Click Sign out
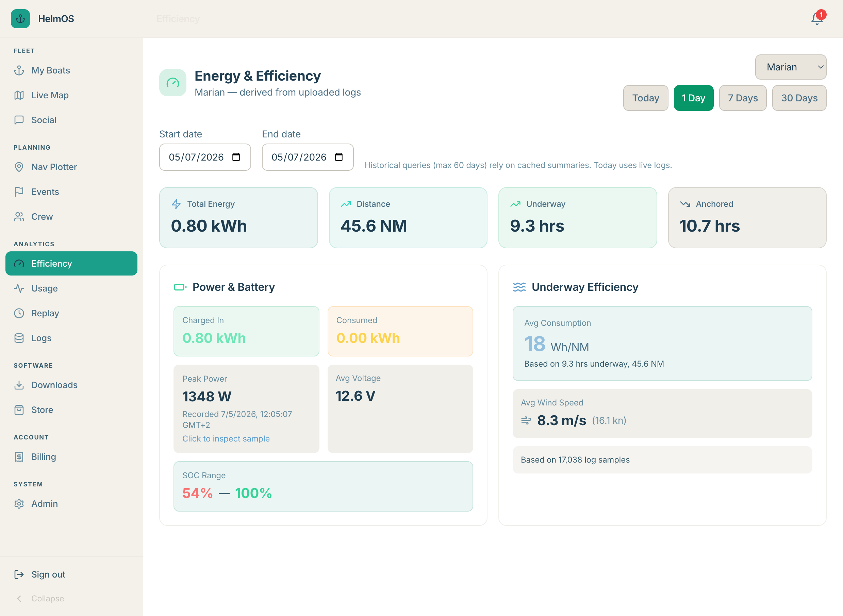This screenshot has height=616, width=843. (71, 575)
